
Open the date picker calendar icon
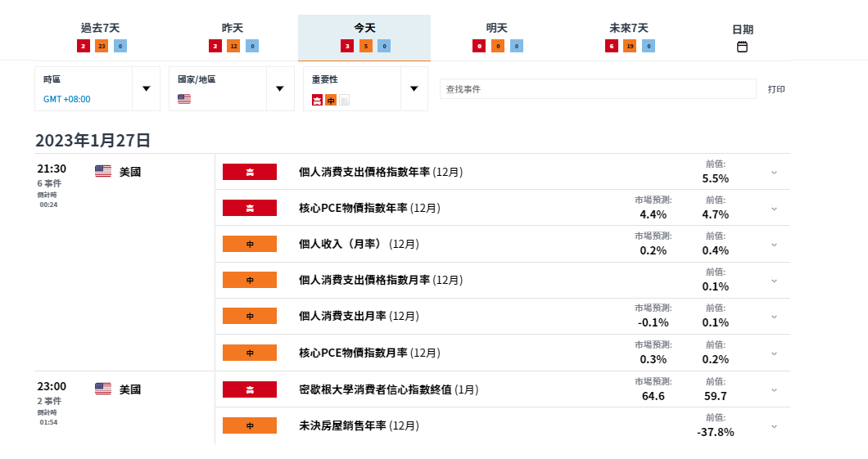click(x=742, y=47)
